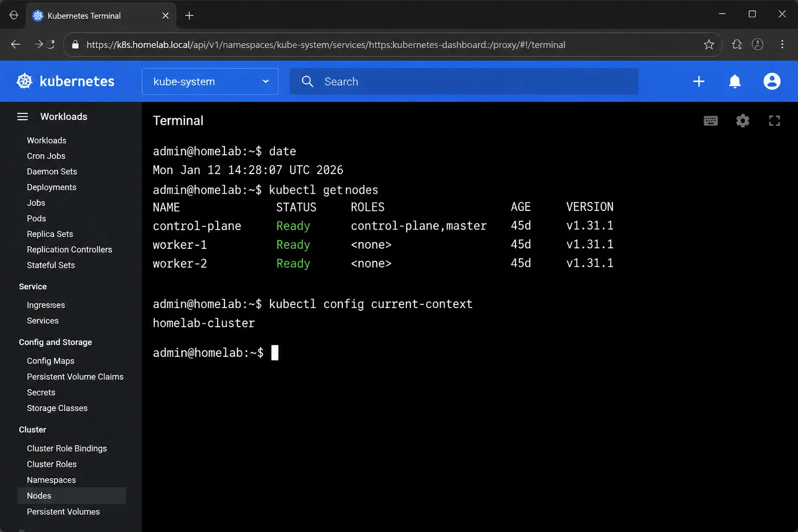
Task: Open Deployments in sidebar
Action: [51, 187]
